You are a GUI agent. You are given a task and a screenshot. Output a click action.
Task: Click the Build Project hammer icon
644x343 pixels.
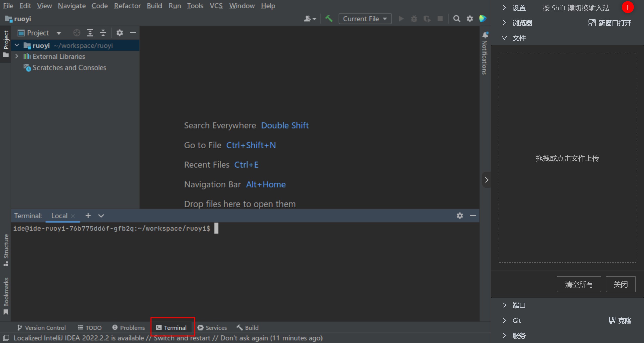(x=329, y=19)
